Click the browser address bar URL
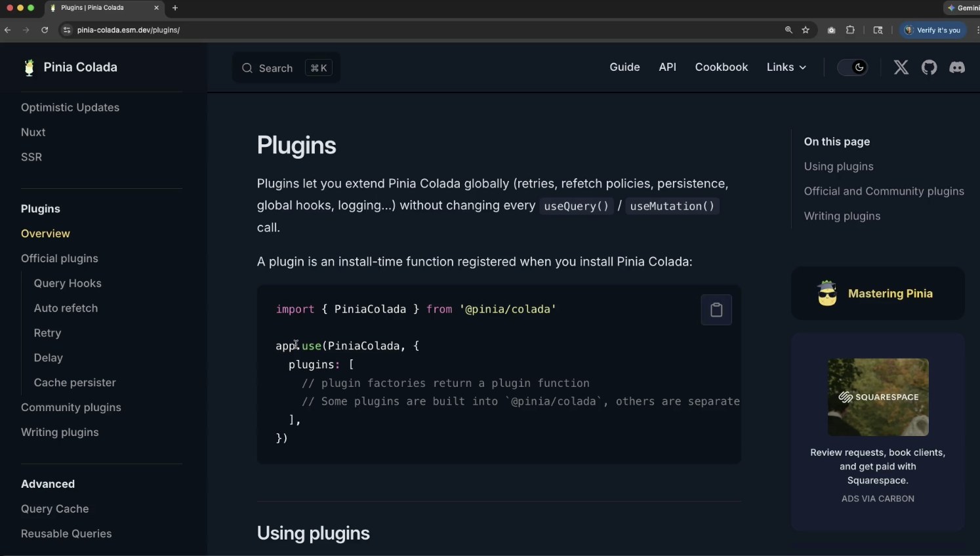Screen dimensions: 980x556 (129, 30)
